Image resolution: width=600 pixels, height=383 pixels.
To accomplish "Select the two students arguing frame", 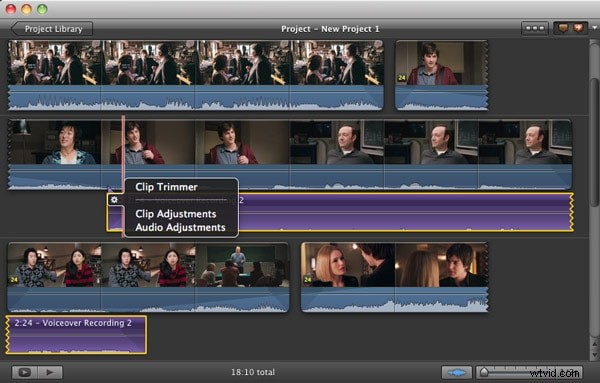I will pos(54,265).
